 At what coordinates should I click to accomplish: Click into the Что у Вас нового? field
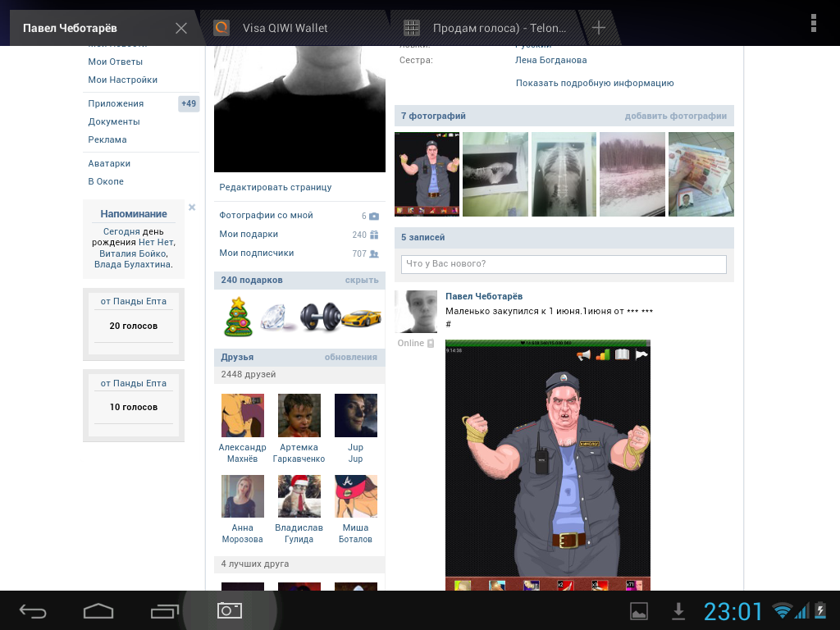point(564,264)
